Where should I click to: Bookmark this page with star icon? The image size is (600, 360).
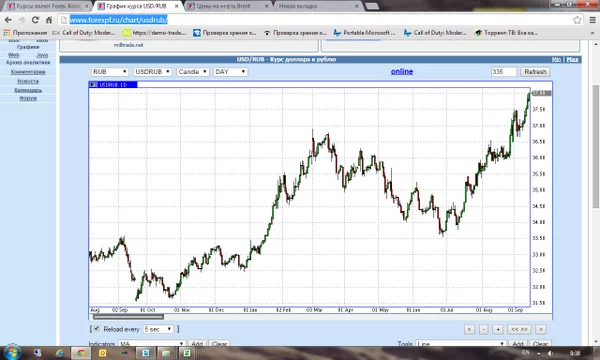(577, 20)
